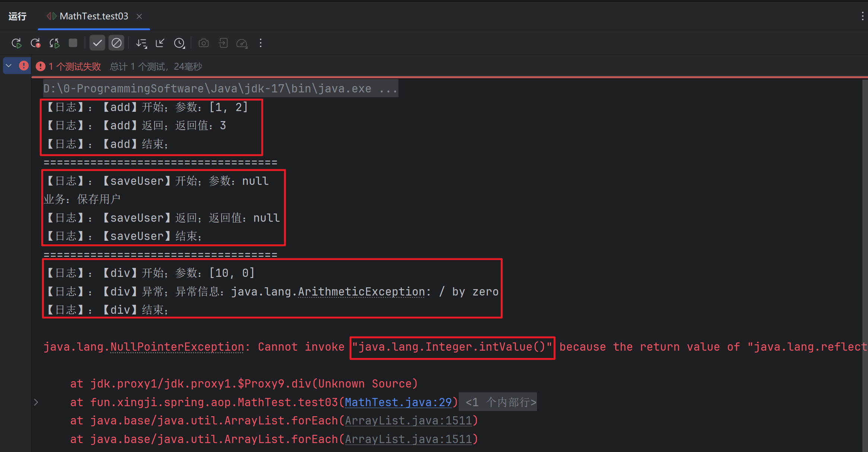
Task: Click the Stop process square button
Action: (x=73, y=43)
